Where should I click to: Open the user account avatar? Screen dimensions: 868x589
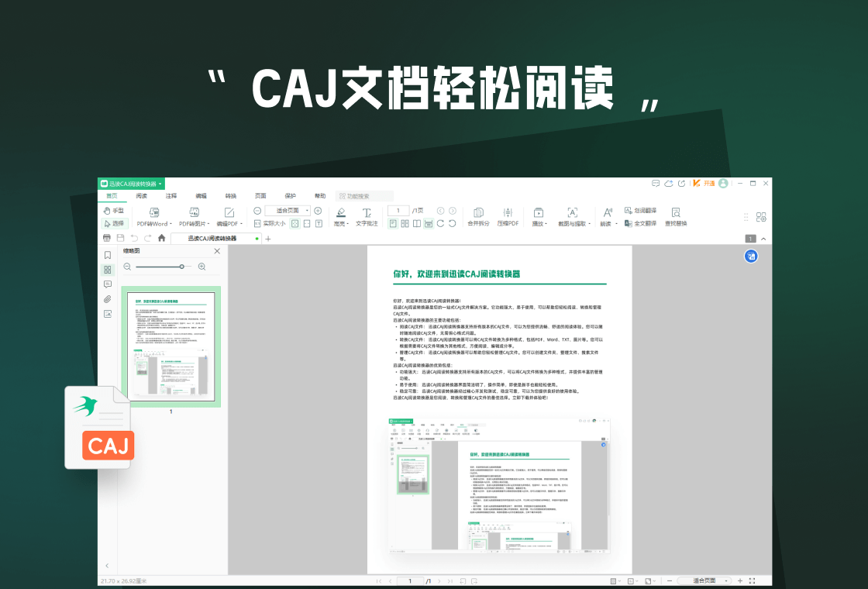[724, 183]
